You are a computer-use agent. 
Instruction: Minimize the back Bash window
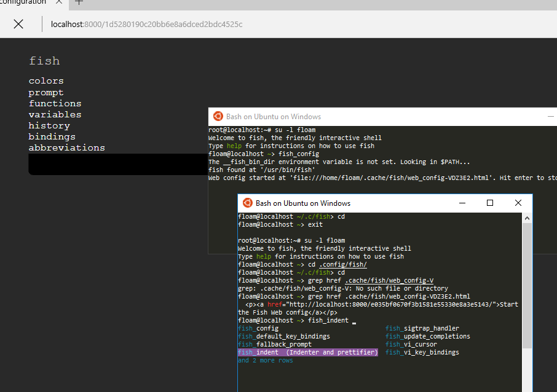551,117
